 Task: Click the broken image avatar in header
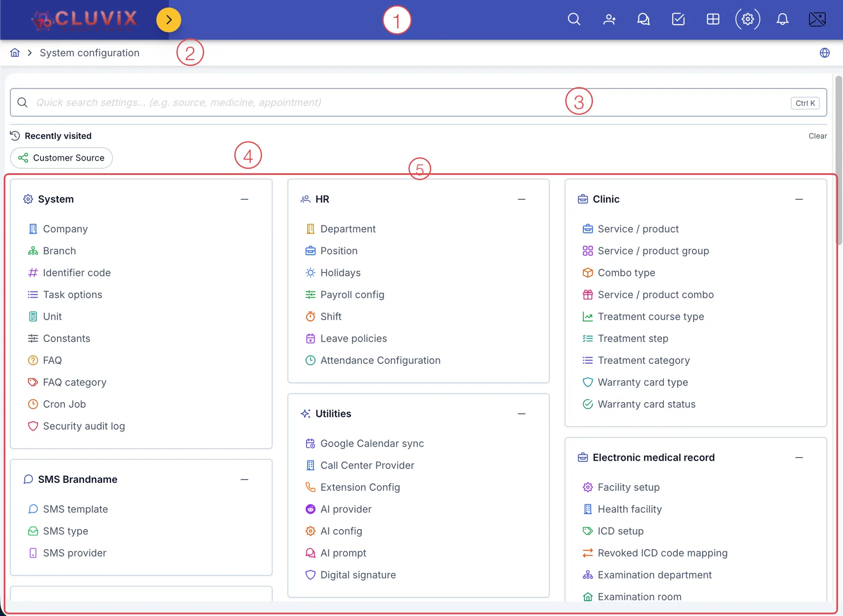[817, 19]
